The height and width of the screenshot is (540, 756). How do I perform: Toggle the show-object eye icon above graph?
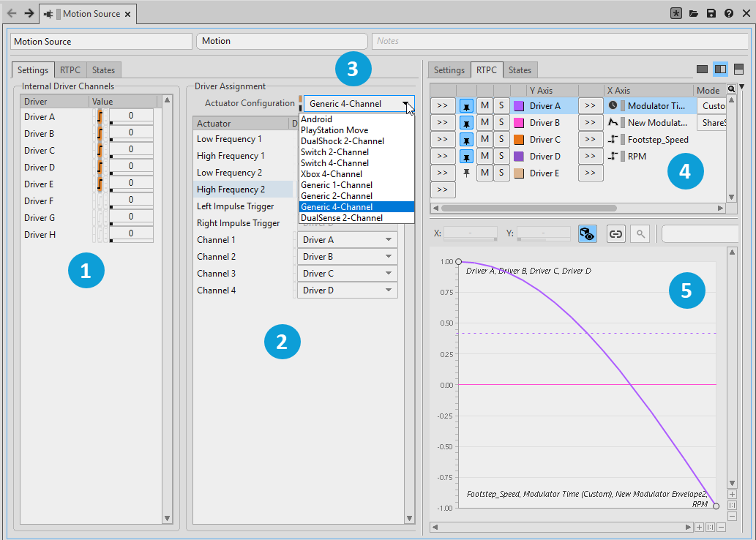click(588, 233)
